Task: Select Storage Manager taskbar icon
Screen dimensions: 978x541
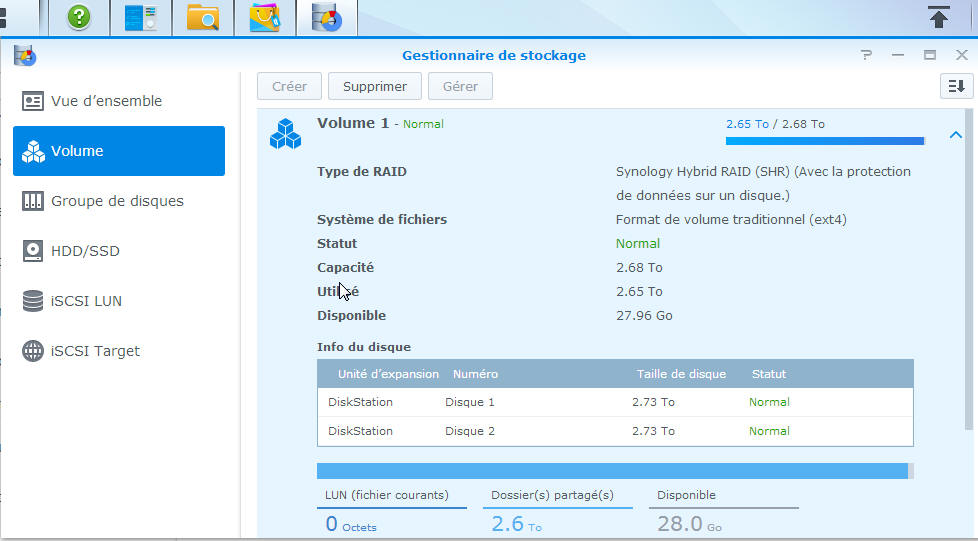Action: [x=327, y=17]
